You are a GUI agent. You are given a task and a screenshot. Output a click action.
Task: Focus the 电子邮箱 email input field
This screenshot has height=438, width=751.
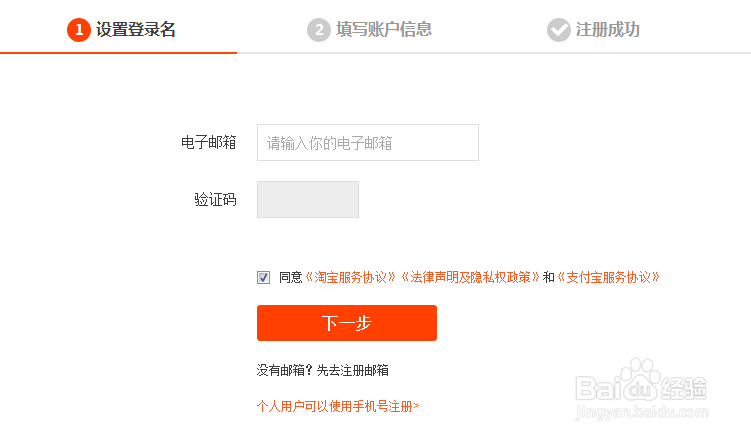(367, 143)
